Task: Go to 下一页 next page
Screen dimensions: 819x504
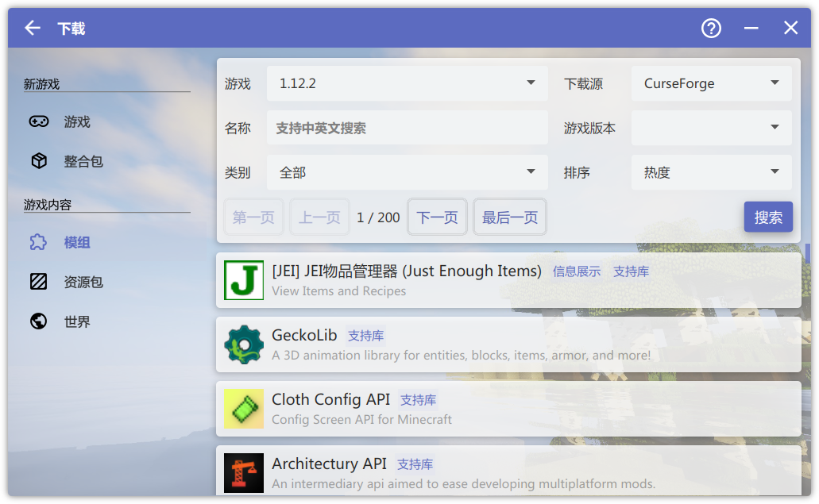Action: click(437, 217)
